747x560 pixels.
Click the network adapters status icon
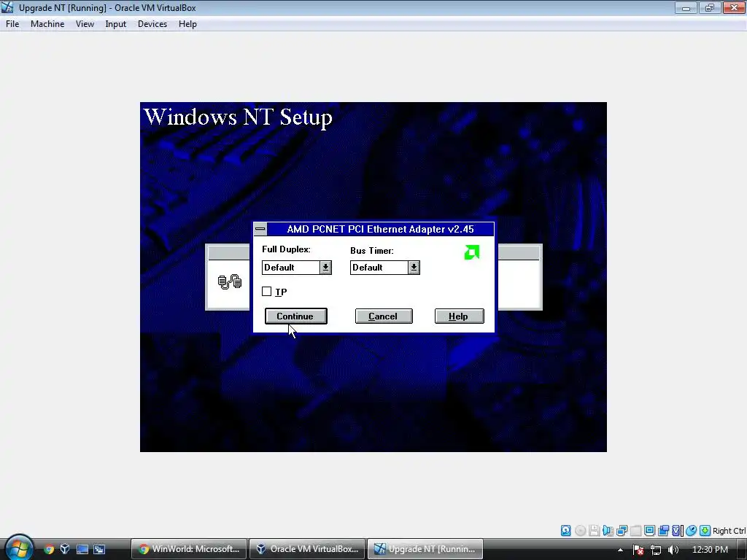(622, 531)
